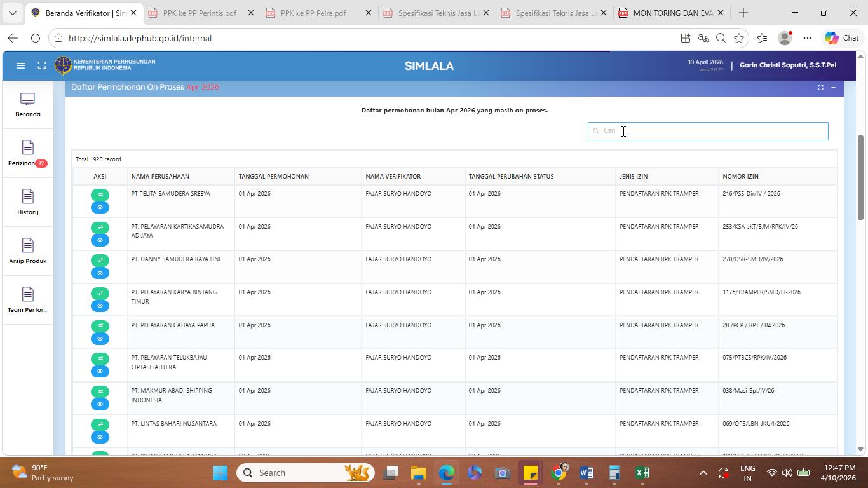
Task: Click green process button for LINTAS BAHARI NUSANTARA
Action: 100,424
